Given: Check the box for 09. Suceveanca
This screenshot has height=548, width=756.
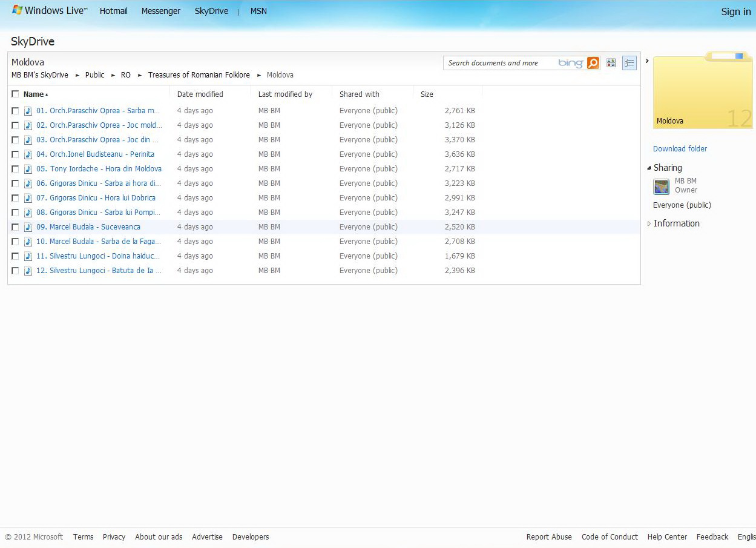Looking at the screenshot, I should (16, 227).
